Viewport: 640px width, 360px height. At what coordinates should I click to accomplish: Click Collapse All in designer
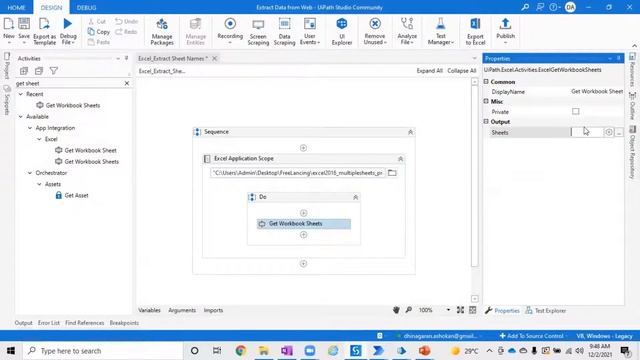pyautogui.click(x=462, y=71)
